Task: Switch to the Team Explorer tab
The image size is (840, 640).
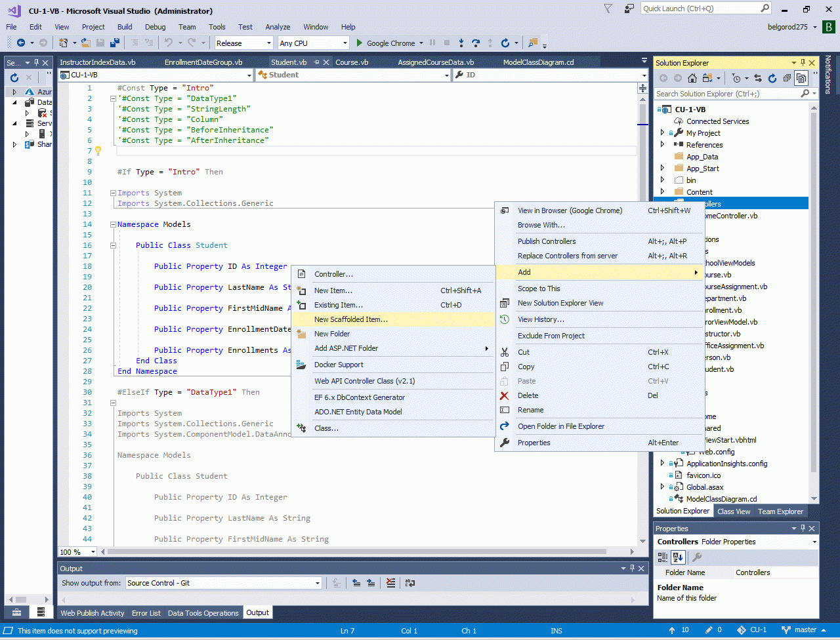Action: coord(780,511)
